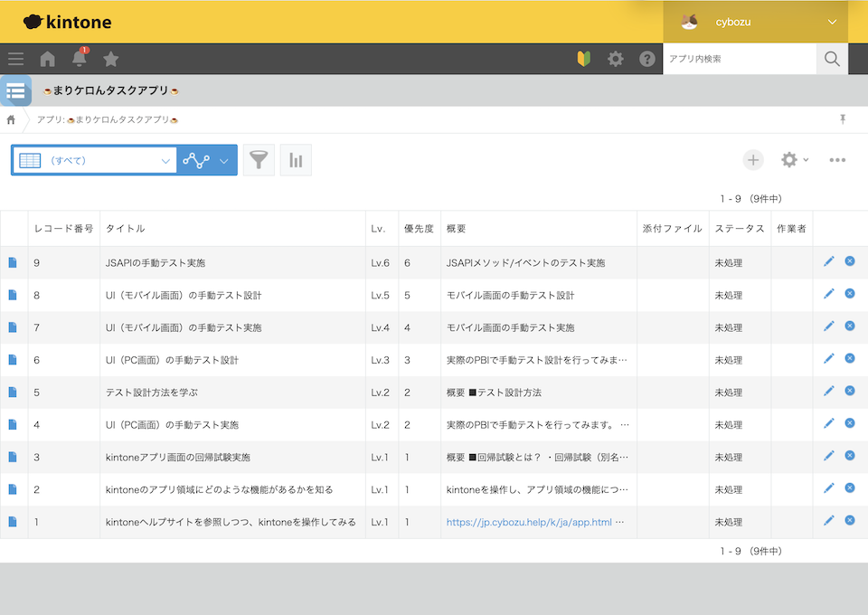This screenshot has width=868, height=615.
Task: Open detail of record 8 via file icon
Action: coord(13,295)
